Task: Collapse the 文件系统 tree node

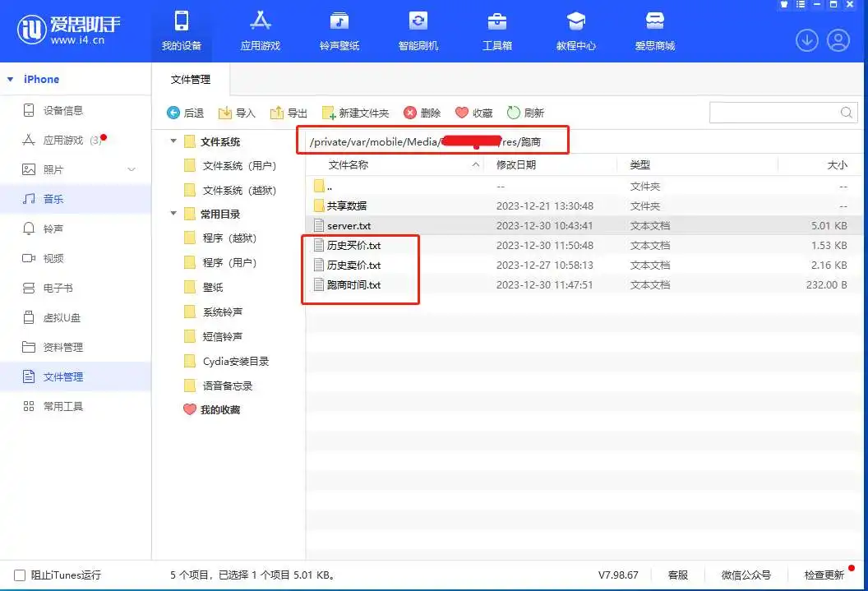Action: tap(173, 141)
